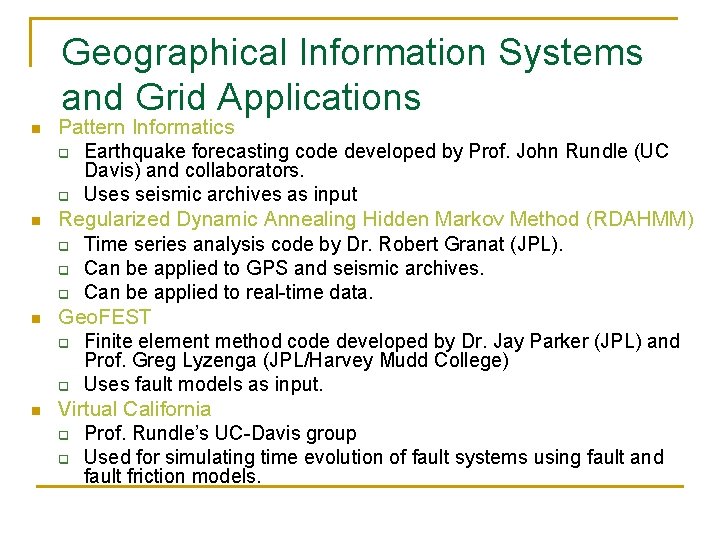Click the title line "and Grid Applications"
The image size is (720, 540).
[241, 99]
